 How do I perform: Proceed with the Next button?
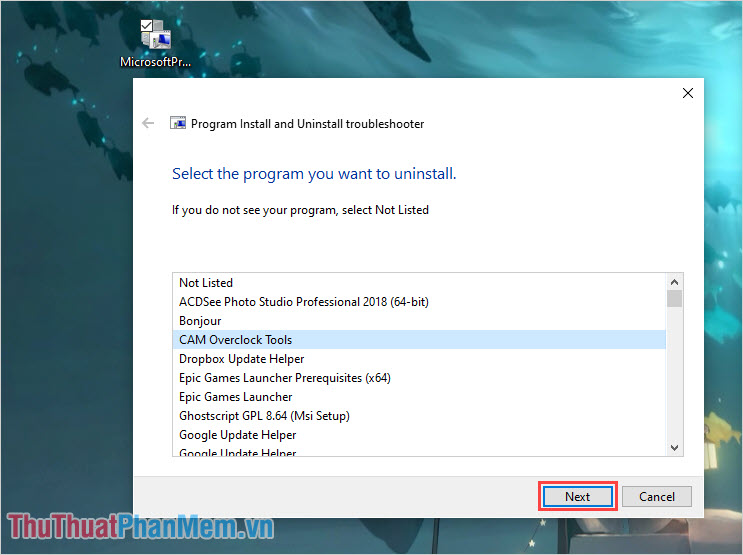577,496
